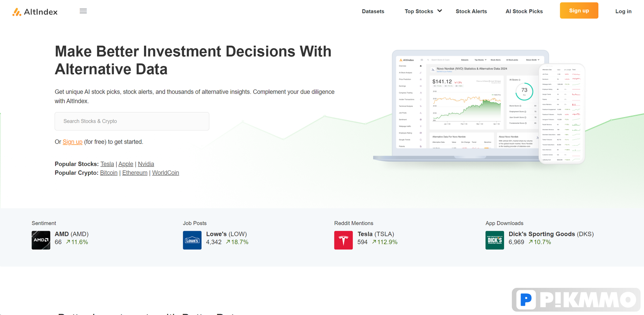
Task: Click the mobile phone preview image
Action: pos(562,114)
